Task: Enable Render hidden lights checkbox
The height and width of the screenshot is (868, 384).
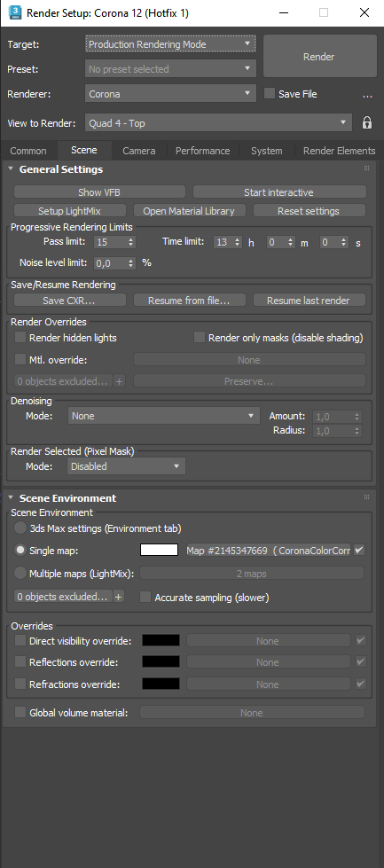Action: tap(20, 338)
